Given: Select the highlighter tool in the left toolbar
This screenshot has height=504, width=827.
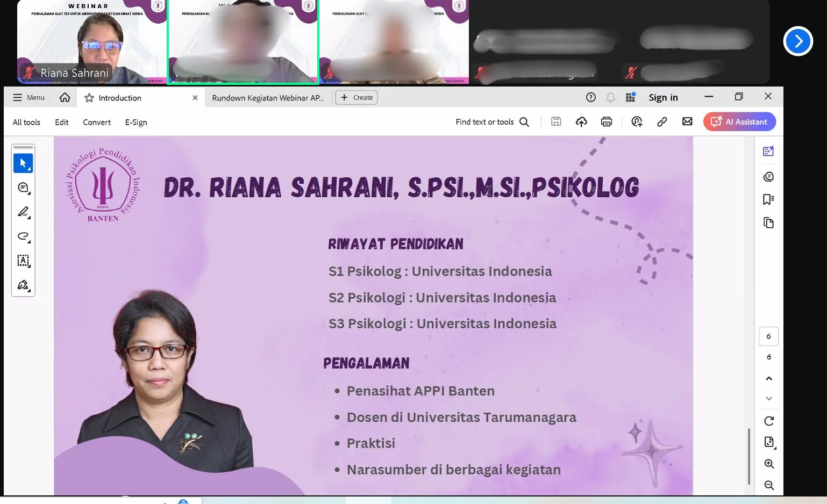Looking at the screenshot, I should (x=23, y=211).
